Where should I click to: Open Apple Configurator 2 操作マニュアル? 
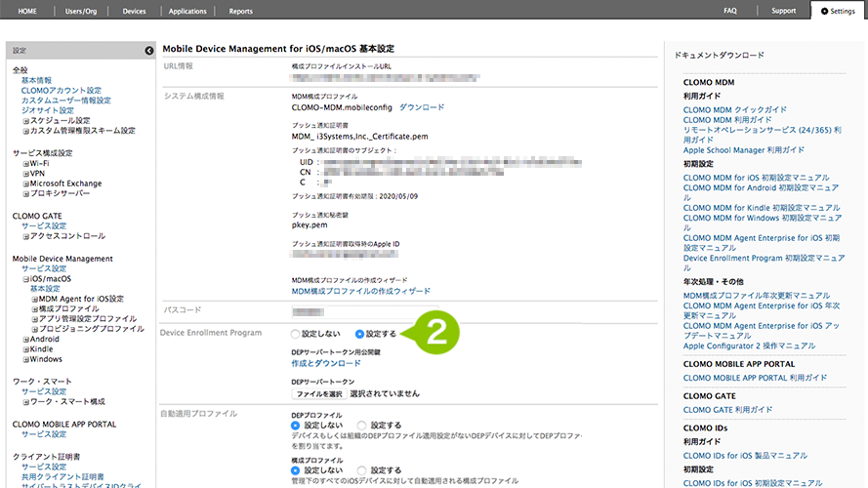tap(749, 346)
